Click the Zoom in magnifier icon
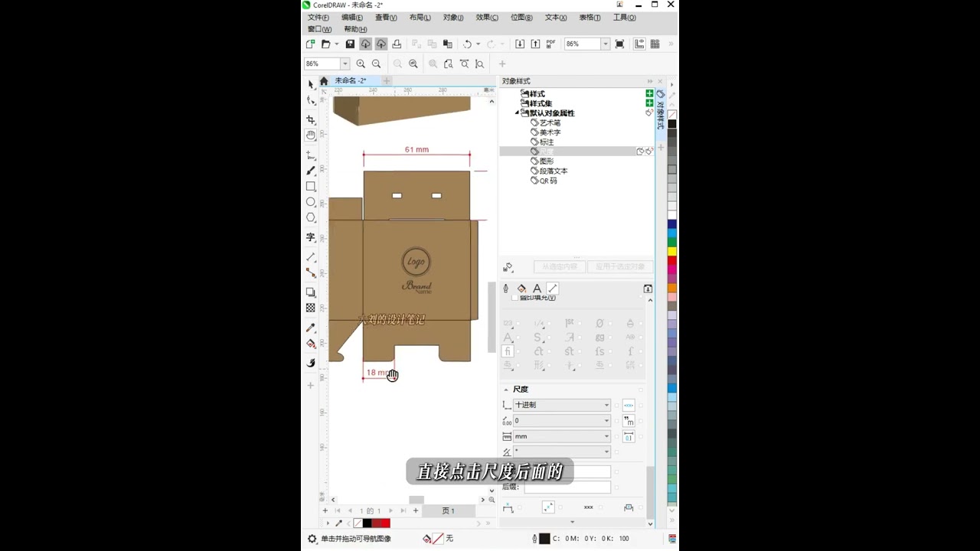 point(361,64)
